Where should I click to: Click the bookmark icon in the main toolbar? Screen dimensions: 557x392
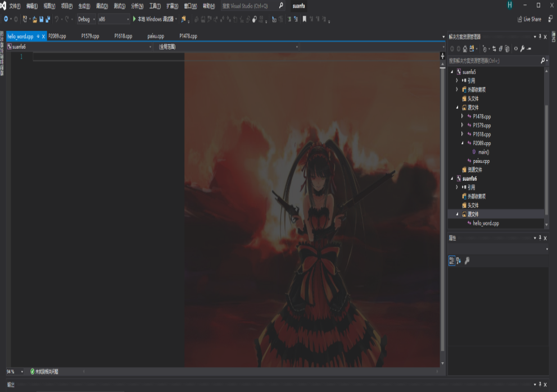(305, 19)
